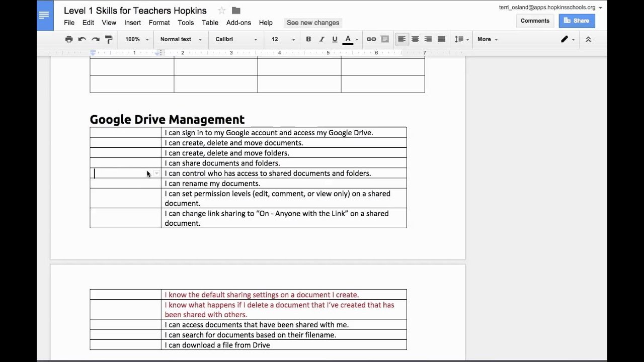Open the View menu
This screenshot has width=644, height=362.
tap(109, 23)
